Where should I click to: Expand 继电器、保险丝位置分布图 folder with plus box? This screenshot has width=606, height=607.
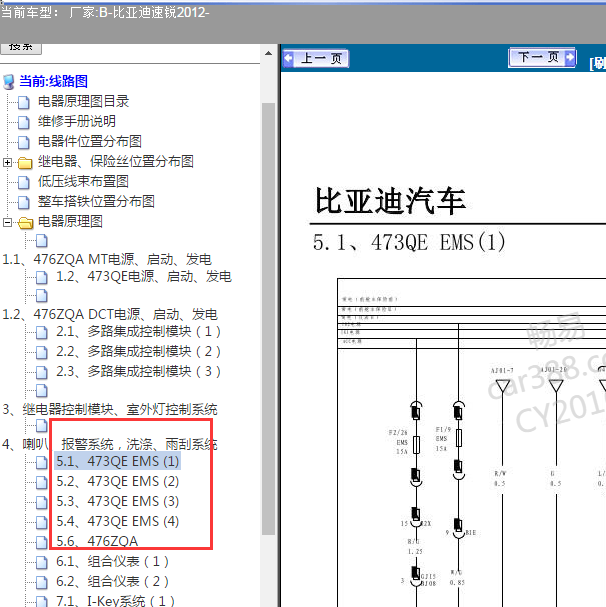tap(7, 162)
